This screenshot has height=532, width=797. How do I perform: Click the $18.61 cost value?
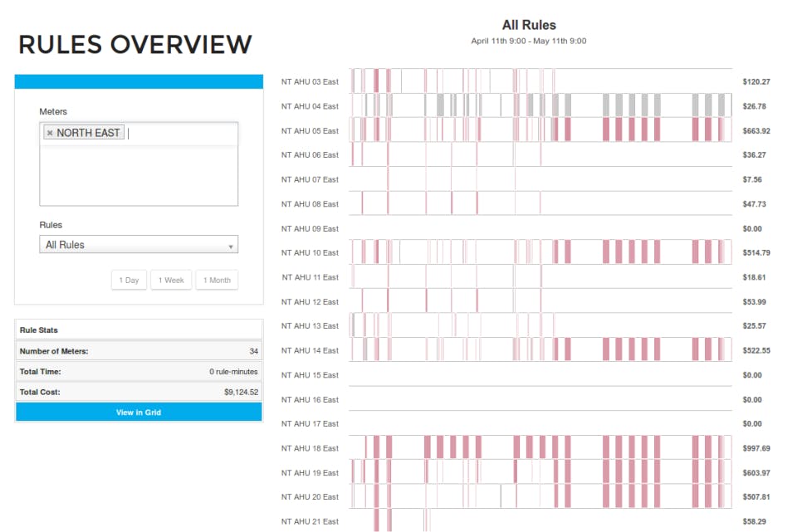(x=755, y=277)
